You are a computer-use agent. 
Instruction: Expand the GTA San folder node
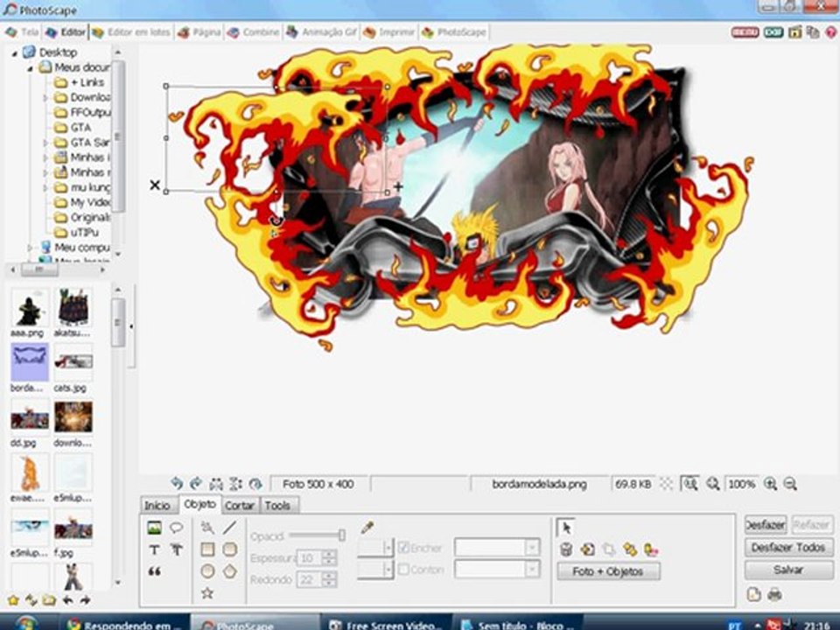pos(45,143)
